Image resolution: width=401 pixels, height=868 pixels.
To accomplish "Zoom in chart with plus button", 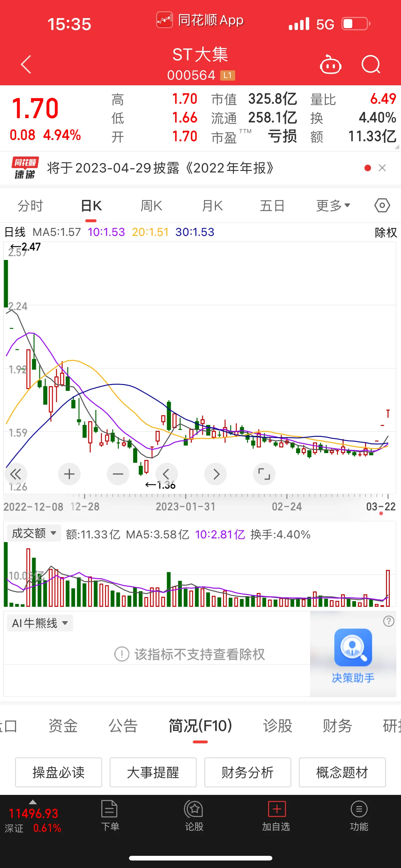I will (69, 474).
